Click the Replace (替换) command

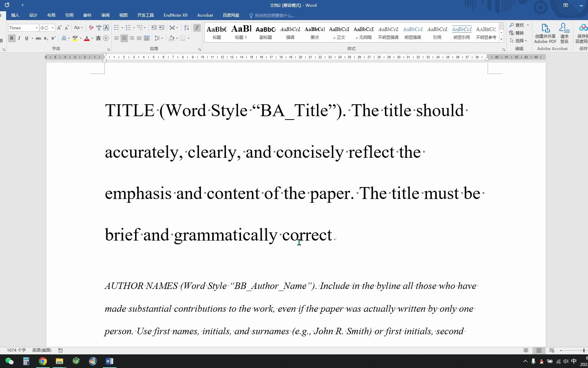click(x=516, y=33)
